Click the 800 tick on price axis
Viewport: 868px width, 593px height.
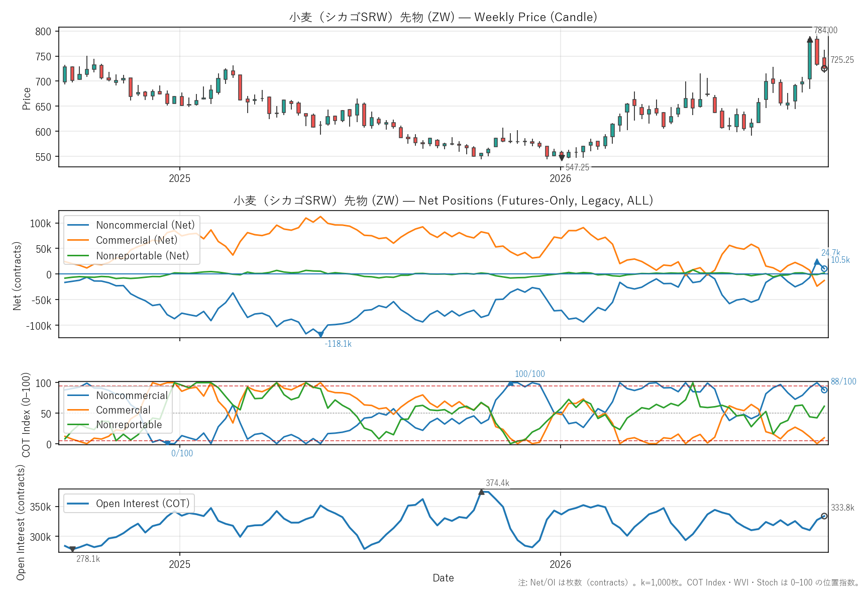(x=43, y=32)
